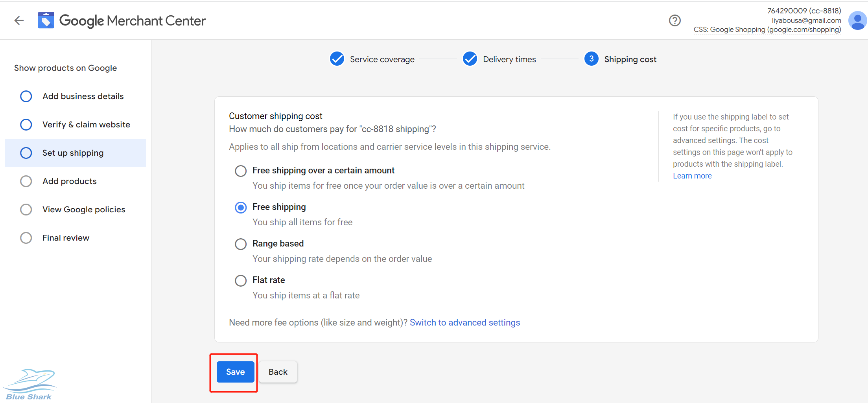Screen dimensions: 868x403
Task: Click 'Your shipping rate depends on the order value'
Action: [342, 259]
